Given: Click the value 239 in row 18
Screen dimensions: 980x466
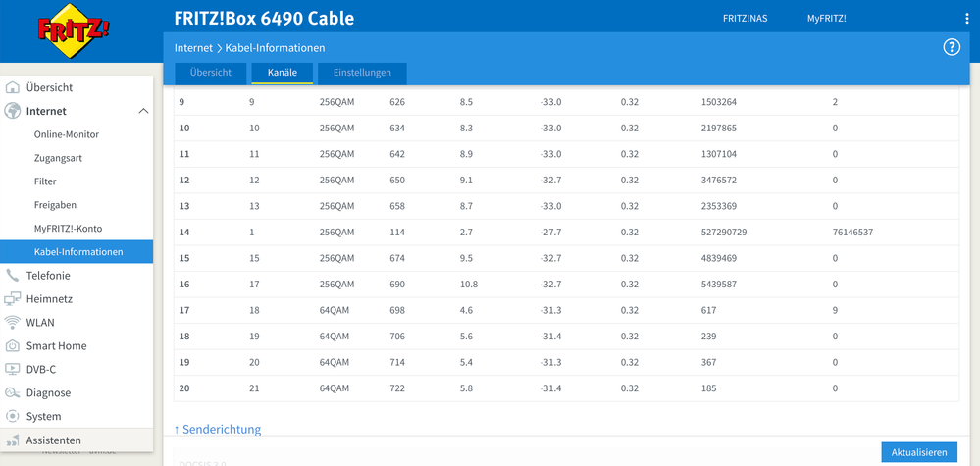Looking at the screenshot, I should pos(709,337).
